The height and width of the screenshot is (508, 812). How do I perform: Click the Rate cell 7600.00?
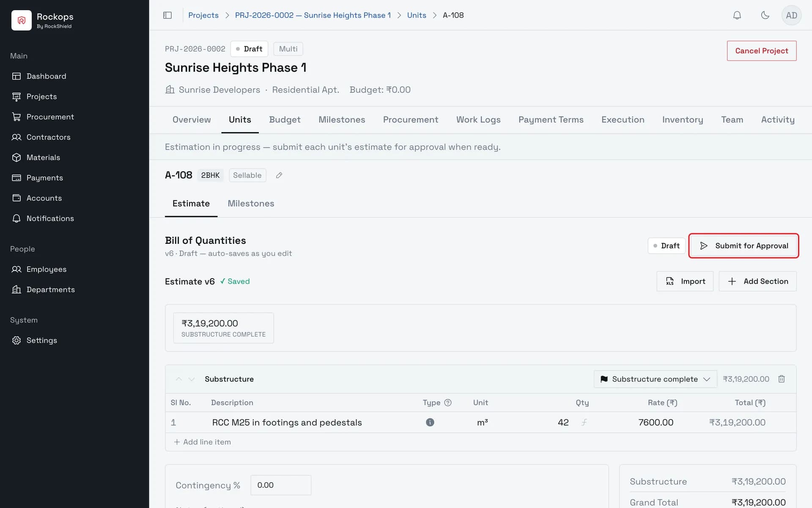tap(656, 422)
